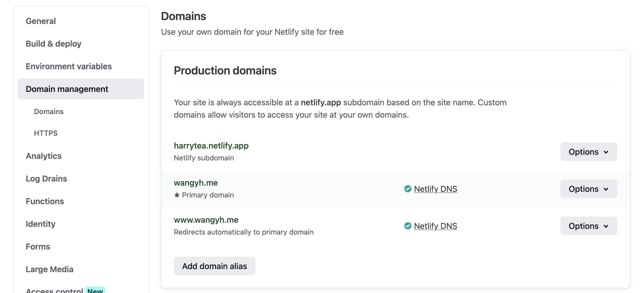Image resolution: width=644 pixels, height=293 pixels.
Task: Open the General settings section
Action: click(41, 21)
